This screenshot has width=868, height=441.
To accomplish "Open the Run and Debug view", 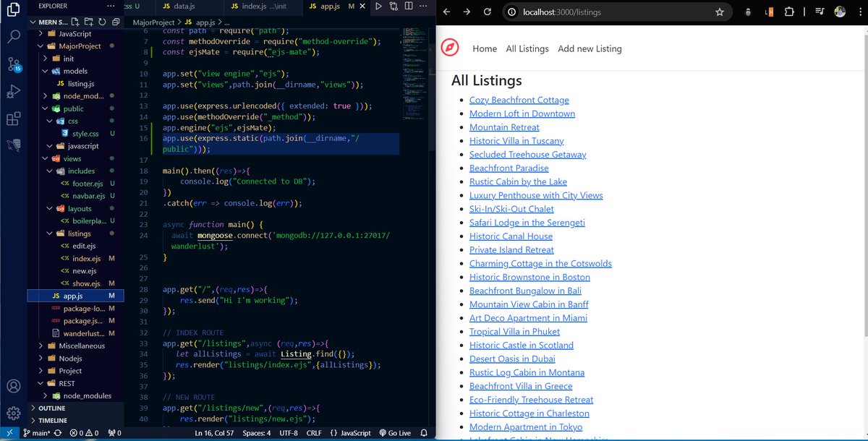I will pos(13,91).
